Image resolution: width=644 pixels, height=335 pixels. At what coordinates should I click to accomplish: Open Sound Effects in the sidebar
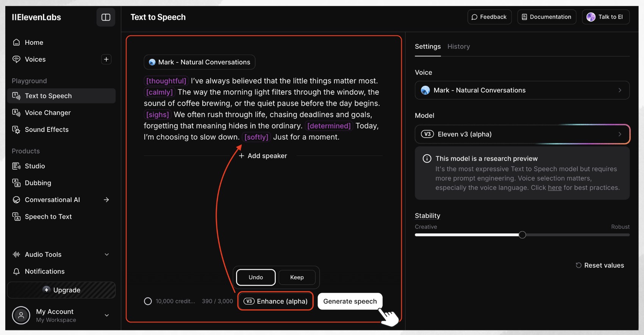(61, 130)
